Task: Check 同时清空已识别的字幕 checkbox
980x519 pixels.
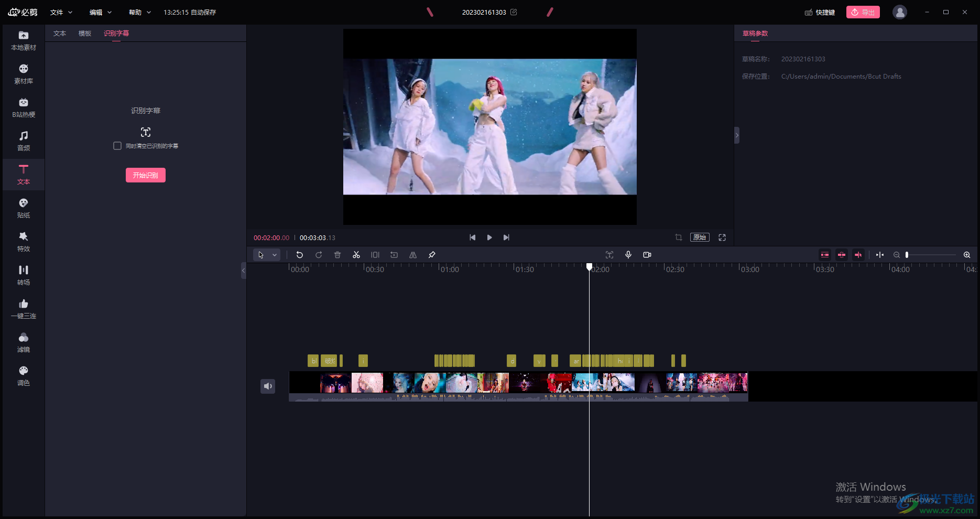Action: point(117,146)
